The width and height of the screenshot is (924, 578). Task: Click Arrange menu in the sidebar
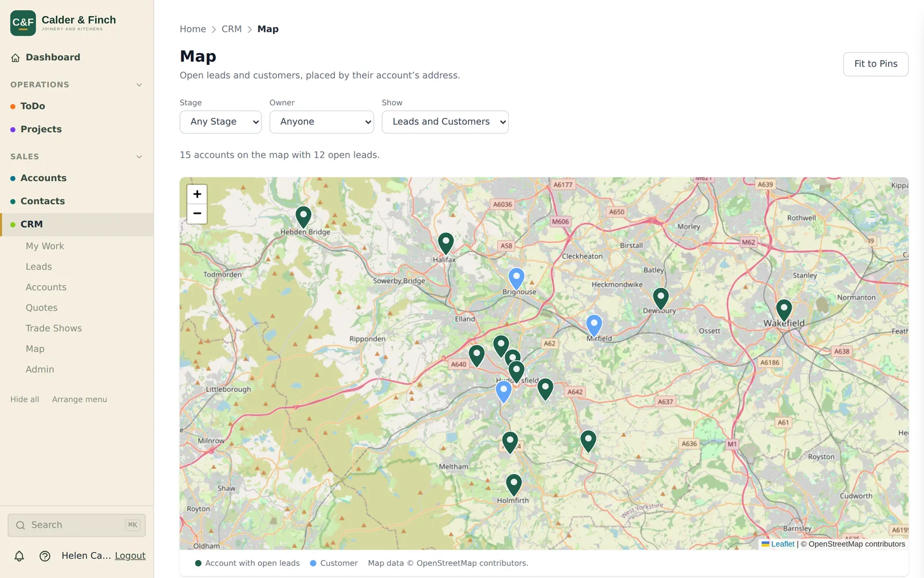(80, 399)
